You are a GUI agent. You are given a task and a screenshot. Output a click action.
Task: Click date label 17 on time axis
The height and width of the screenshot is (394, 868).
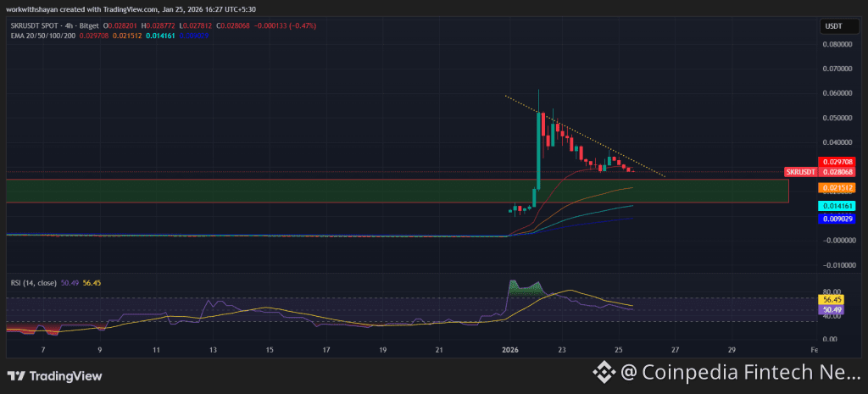point(326,350)
